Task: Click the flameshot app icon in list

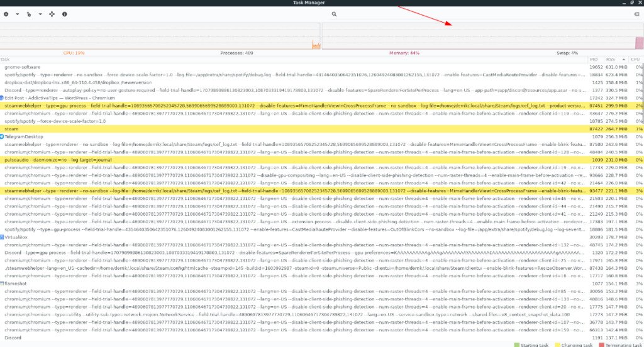Action: pos(2,284)
